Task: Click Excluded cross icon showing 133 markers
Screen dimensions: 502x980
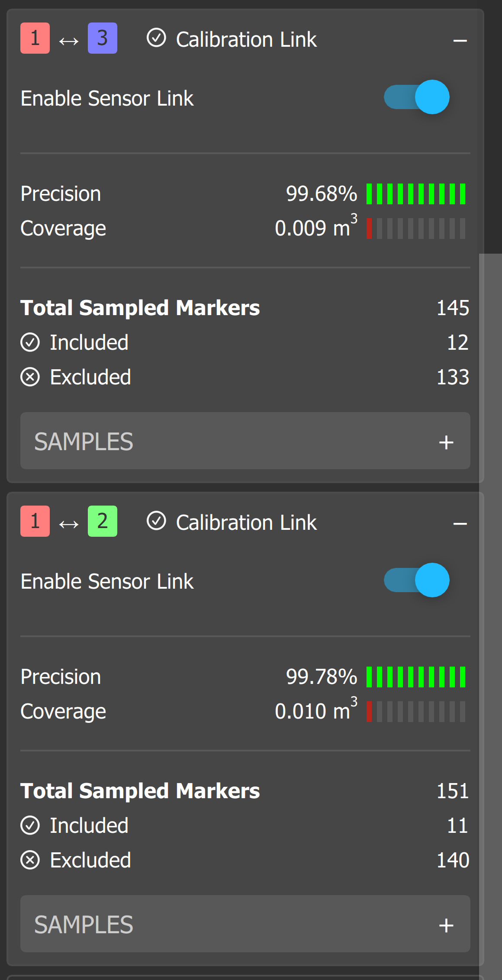Action: (x=30, y=377)
